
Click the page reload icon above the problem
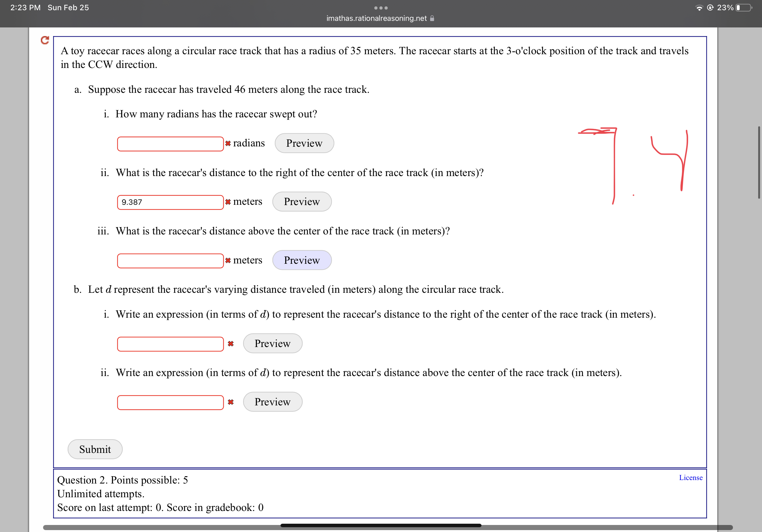45,41
